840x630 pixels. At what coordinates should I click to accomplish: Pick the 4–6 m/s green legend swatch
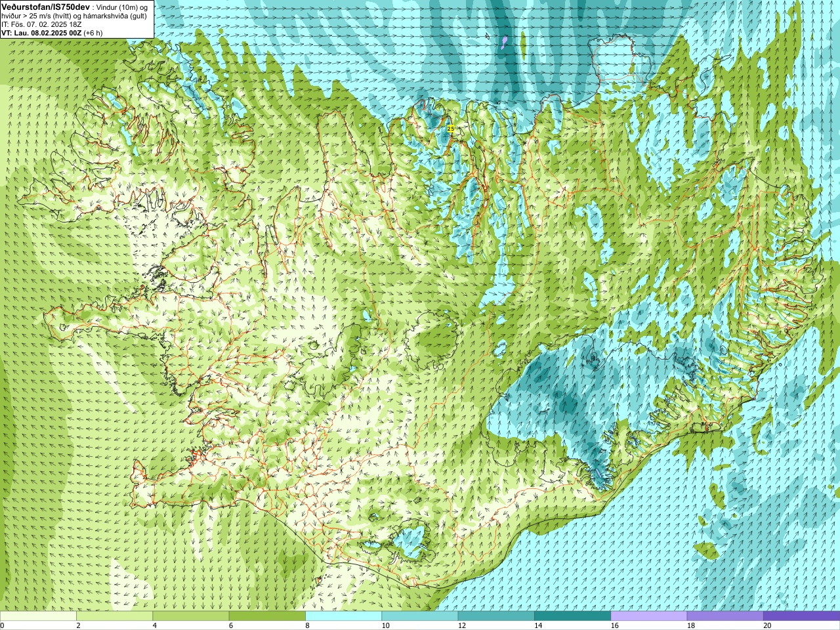190,616
